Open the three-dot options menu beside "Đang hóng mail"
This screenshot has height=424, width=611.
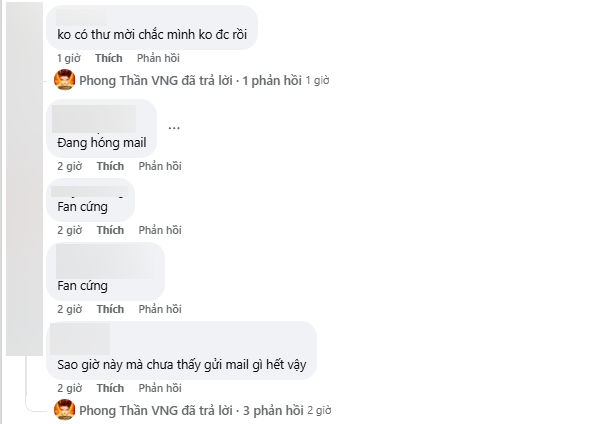(x=174, y=128)
